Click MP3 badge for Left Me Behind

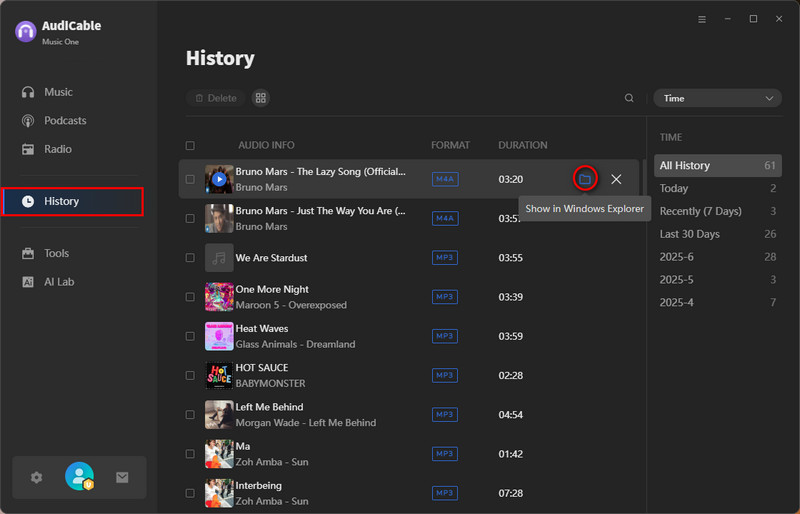445,414
